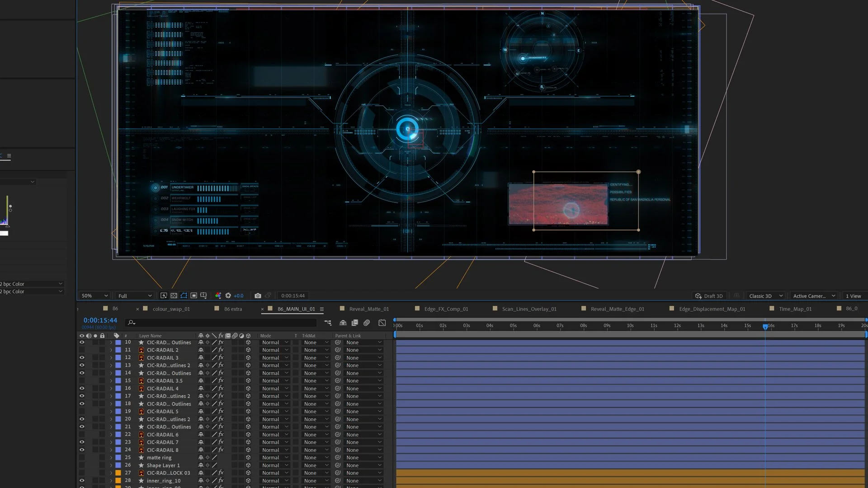Hide the CIC-RADAIL 3 layer
This screenshot has width=868, height=488.
click(x=82, y=358)
